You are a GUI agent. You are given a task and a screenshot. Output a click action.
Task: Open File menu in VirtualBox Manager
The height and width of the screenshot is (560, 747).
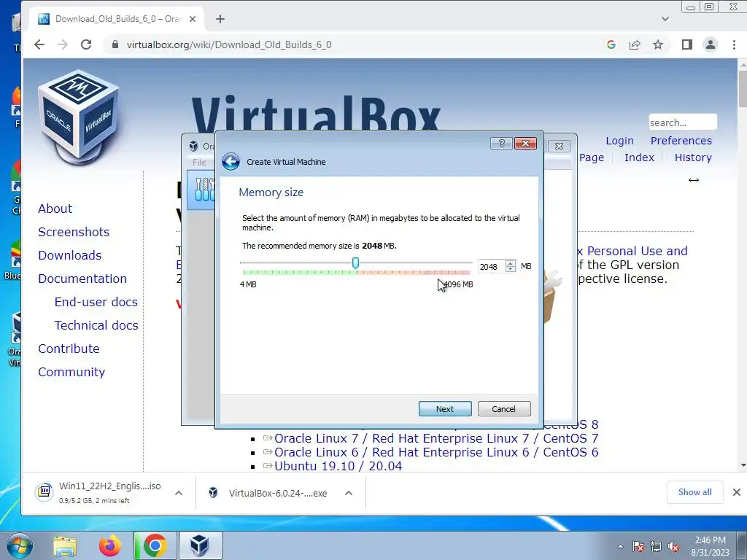click(199, 163)
